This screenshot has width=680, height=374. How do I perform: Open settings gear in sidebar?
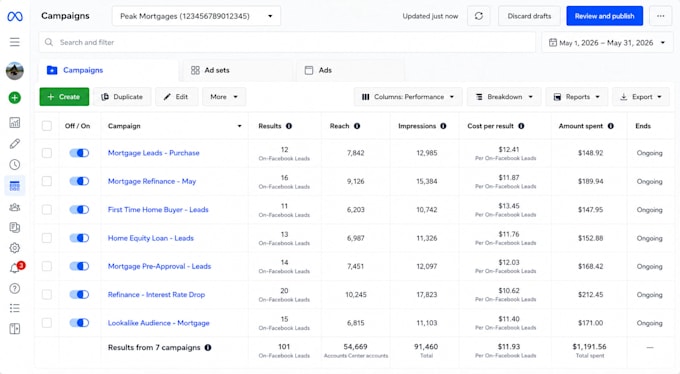point(15,248)
